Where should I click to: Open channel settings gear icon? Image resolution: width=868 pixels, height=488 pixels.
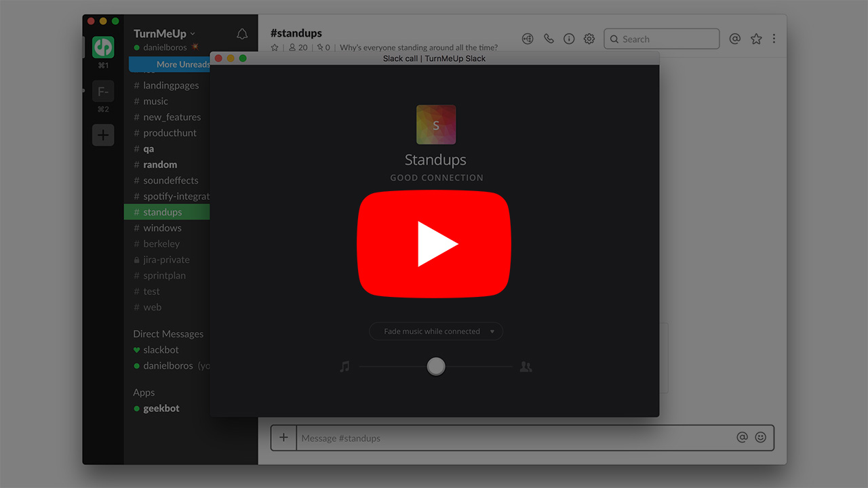coord(589,39)
